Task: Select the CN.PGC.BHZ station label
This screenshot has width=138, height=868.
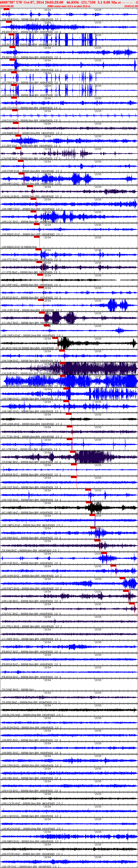Action: point(31,614)
